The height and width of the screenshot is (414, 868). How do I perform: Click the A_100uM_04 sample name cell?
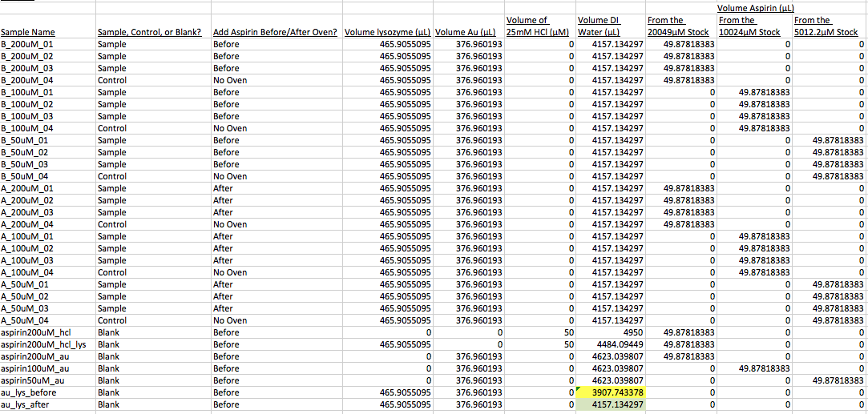coord(28,272)
